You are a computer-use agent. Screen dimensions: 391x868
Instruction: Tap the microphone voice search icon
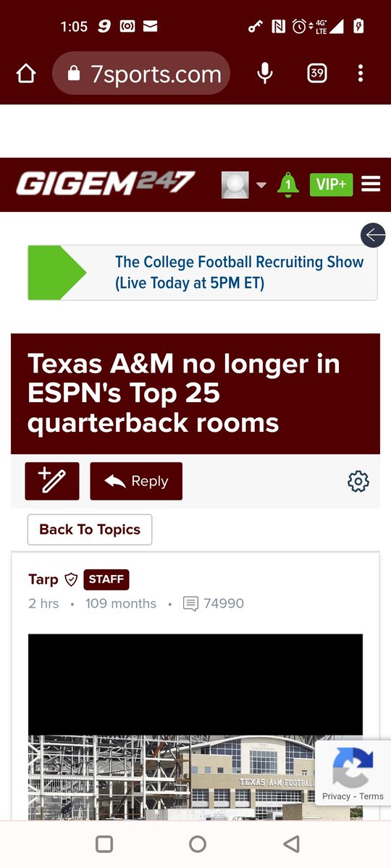click(265, 73)
